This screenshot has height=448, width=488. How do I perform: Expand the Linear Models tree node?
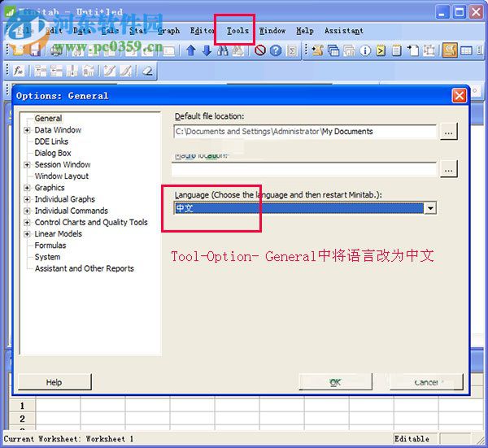(28, 233)
